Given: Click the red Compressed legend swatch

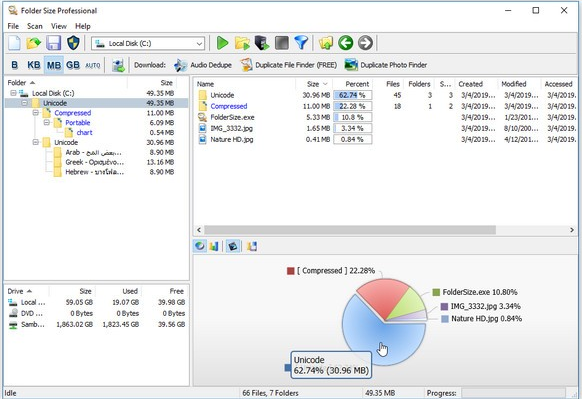Looking at the screenshot, I should point(291,271).
